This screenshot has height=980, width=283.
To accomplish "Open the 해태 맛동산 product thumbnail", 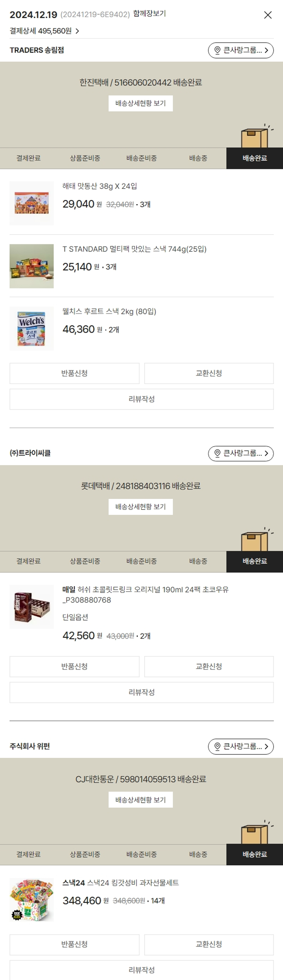I will [x=32, y=203].
